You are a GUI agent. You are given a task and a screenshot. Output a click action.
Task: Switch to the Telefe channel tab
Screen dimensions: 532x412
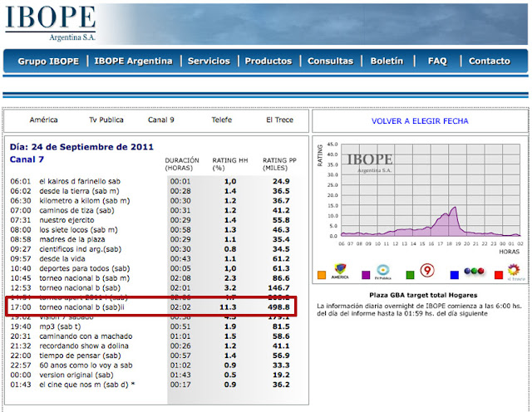[222, 120]
